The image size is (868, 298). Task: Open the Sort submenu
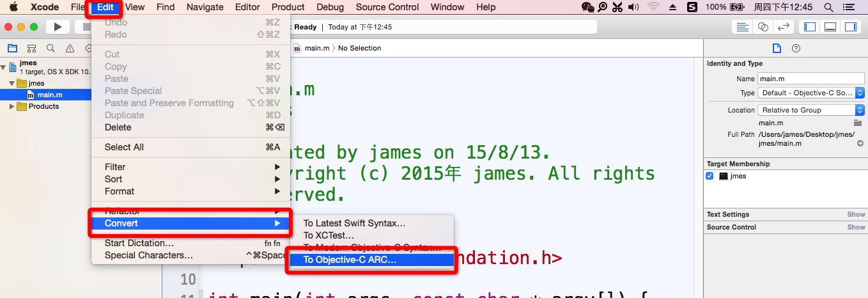pos(190,179)
